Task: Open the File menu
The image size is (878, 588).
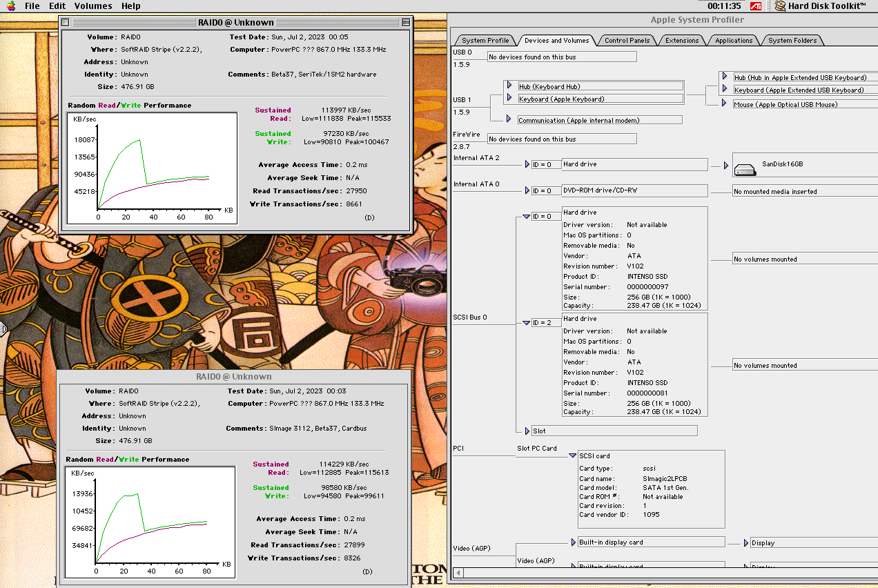Action: click(x=32, y=6)
